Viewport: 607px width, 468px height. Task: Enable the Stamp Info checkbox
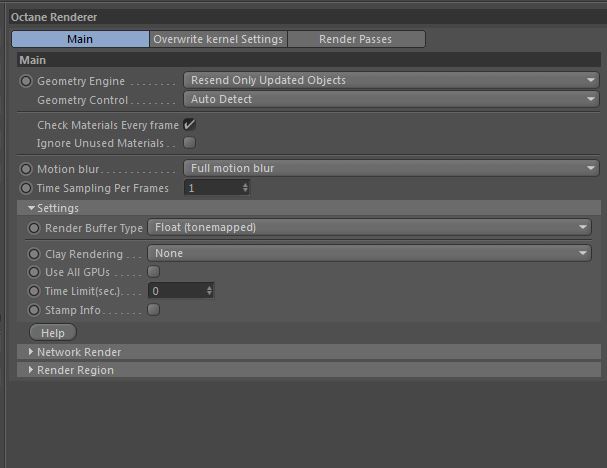[154, 310]
